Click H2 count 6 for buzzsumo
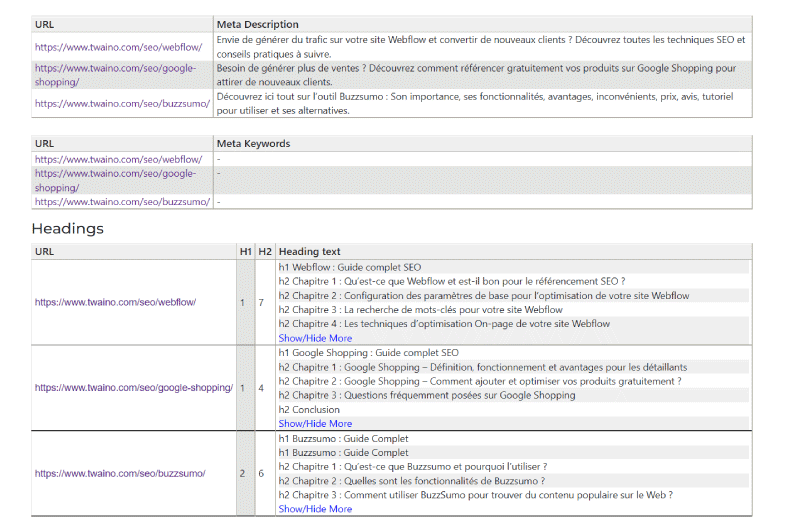 [x=261, y=473]
